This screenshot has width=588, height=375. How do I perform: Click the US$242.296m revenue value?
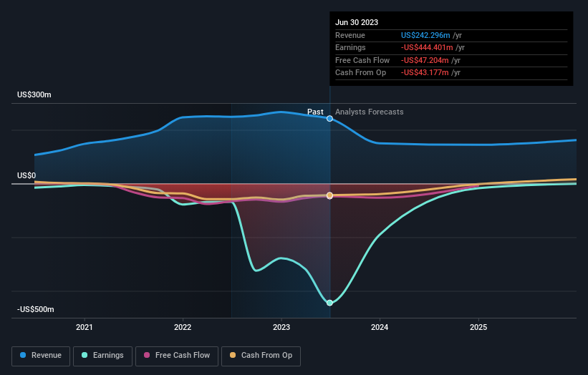pyautogui.click(x=425, y=35)
